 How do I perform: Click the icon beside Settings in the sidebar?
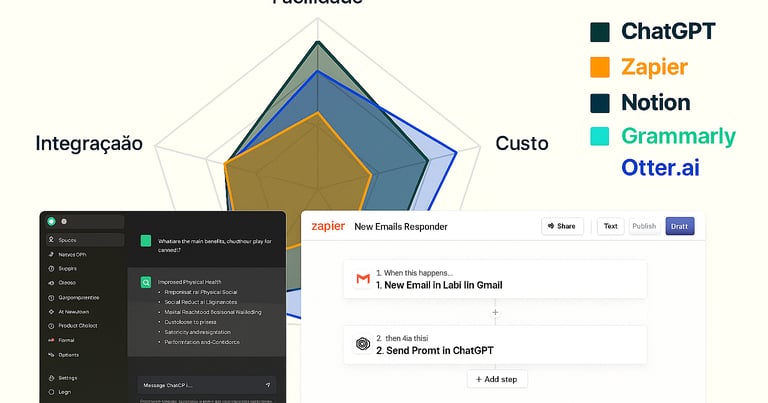51,378
